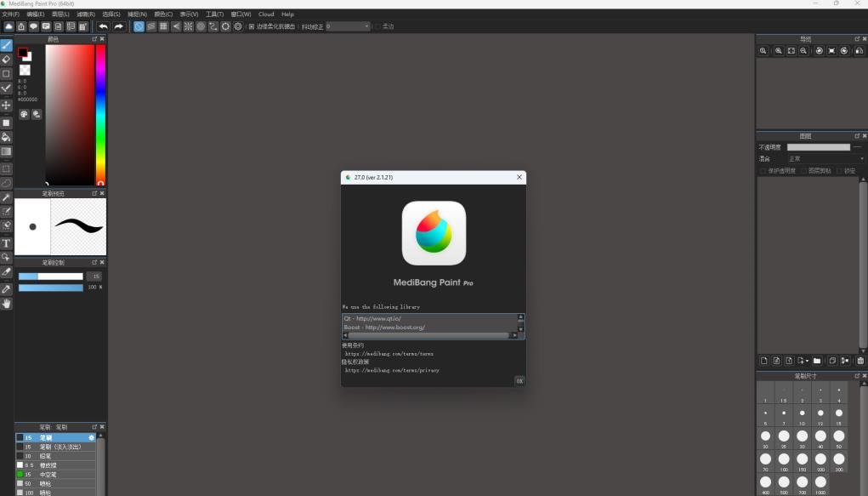Viewport: 868px width, 496px height.
Task: Click the rainbow hue slider bar
Action: [x=101, y=114]
